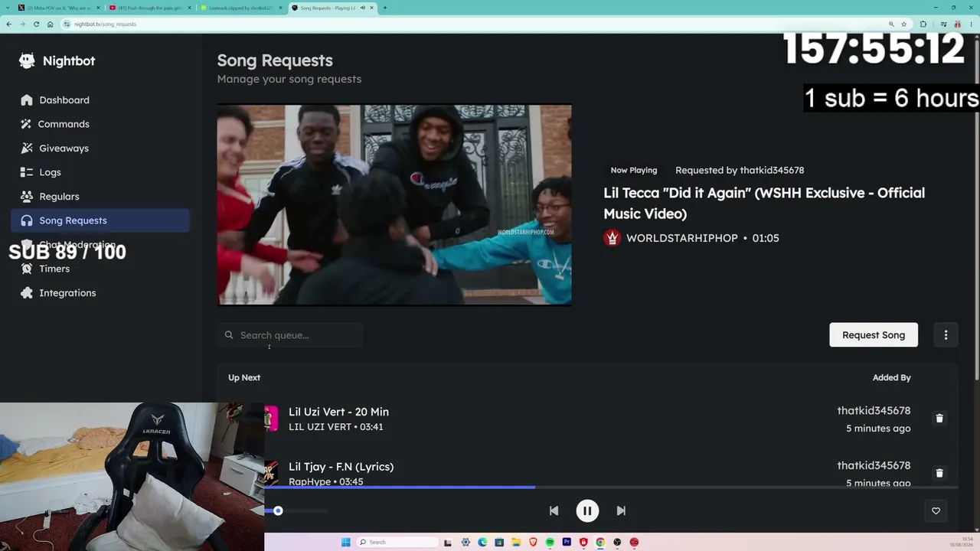Screen dimensions: 980x551
Task: Delete Lil Tjay - F.N from queue
Action: click(939, 473)
